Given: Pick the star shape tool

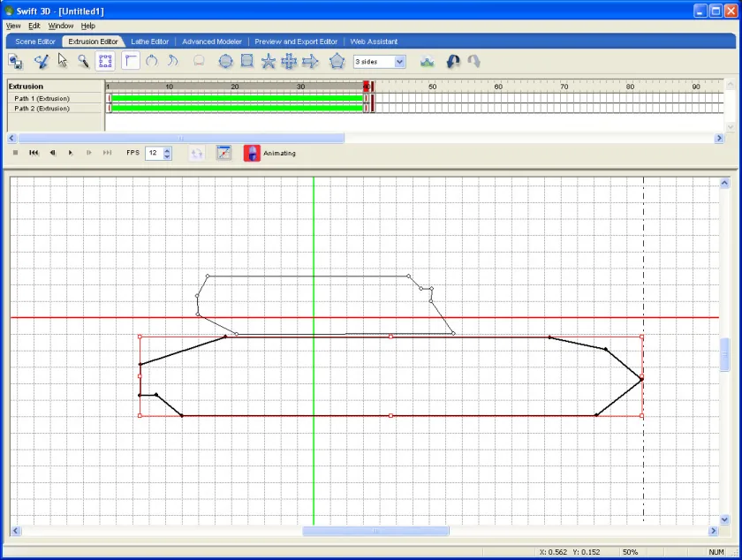Looking at the screenshot, I should click(x=269, y=62).
